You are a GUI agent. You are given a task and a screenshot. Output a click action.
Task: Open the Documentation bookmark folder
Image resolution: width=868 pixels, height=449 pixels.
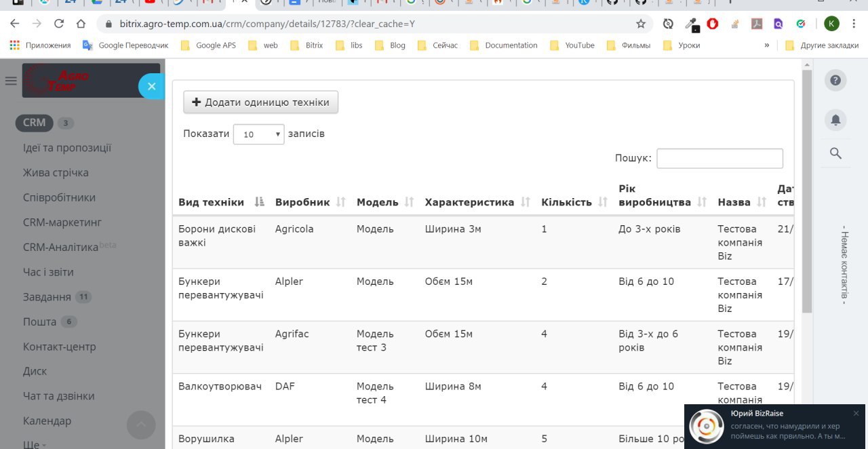[502, 45]
